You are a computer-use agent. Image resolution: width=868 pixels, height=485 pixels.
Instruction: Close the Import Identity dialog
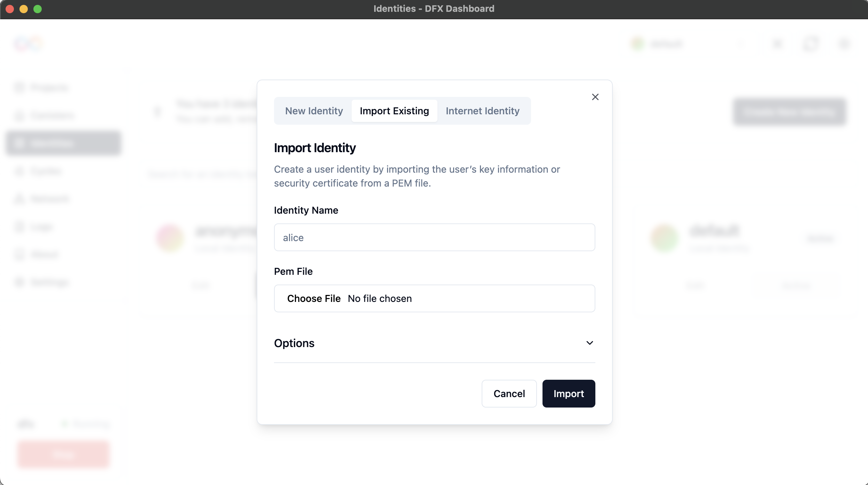point(594,97)
